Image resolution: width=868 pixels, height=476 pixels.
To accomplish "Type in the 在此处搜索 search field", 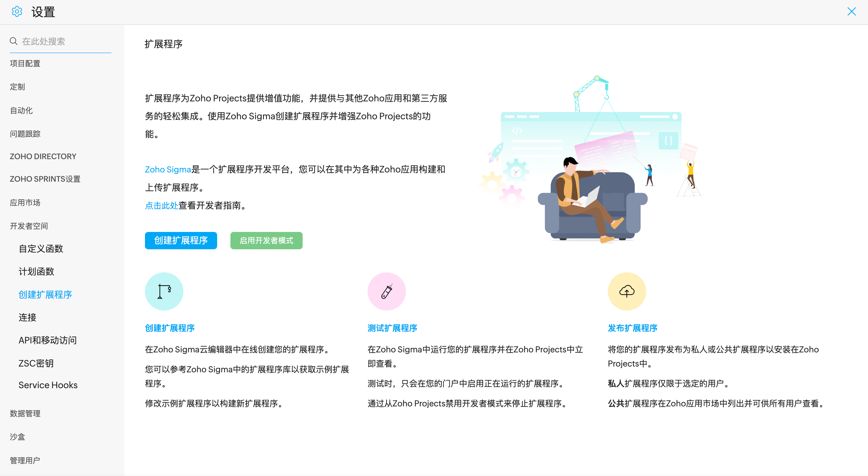I will pyautogui.click(x=66, y=42).
